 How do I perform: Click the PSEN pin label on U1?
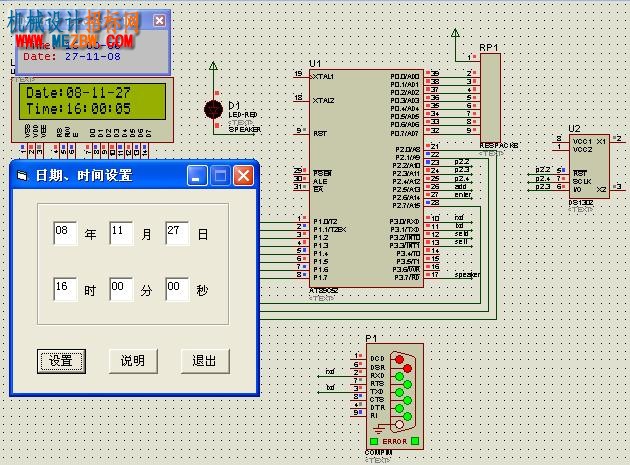tap(323, 173)
